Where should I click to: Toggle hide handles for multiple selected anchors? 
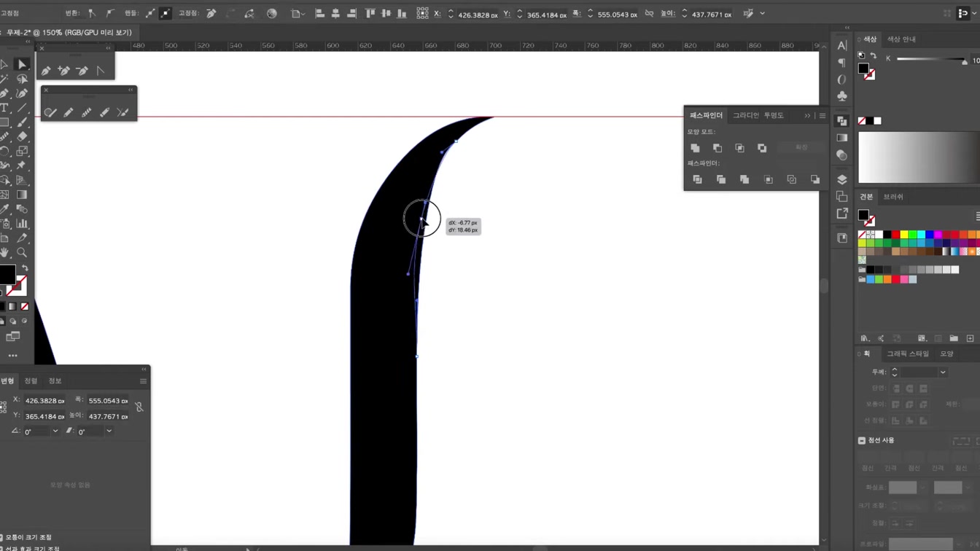point(166,13)
